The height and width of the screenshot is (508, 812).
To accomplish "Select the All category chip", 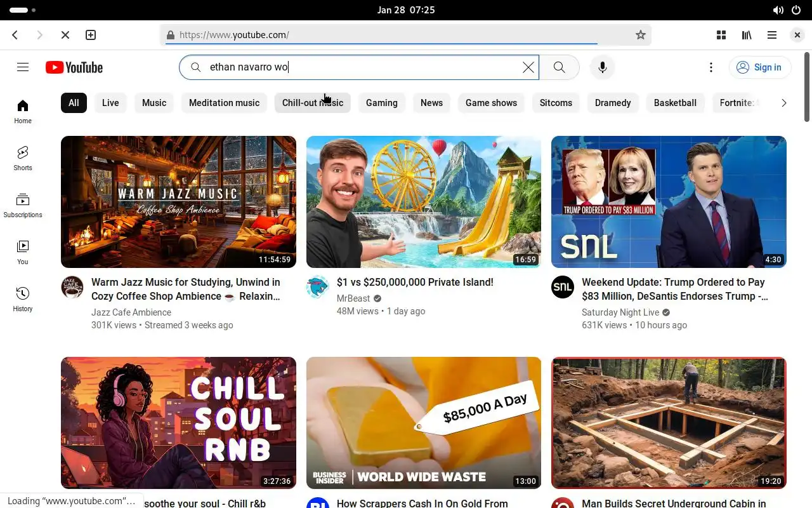I will [74, 103].
